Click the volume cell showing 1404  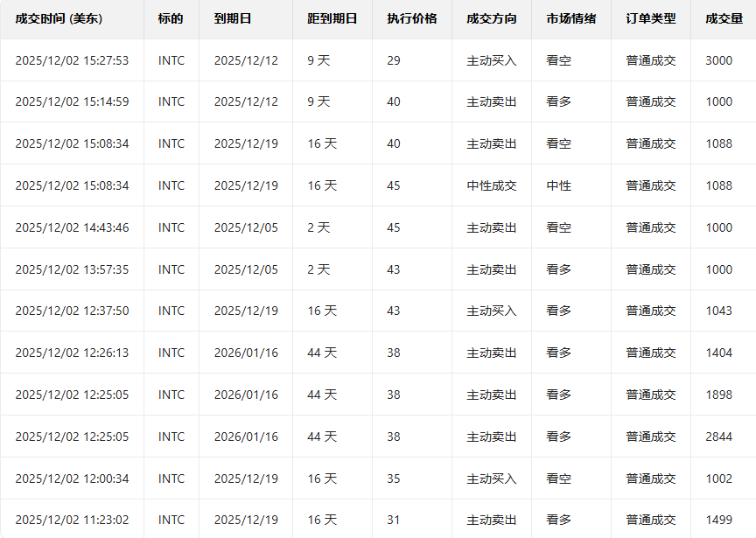tap(718, 353)
